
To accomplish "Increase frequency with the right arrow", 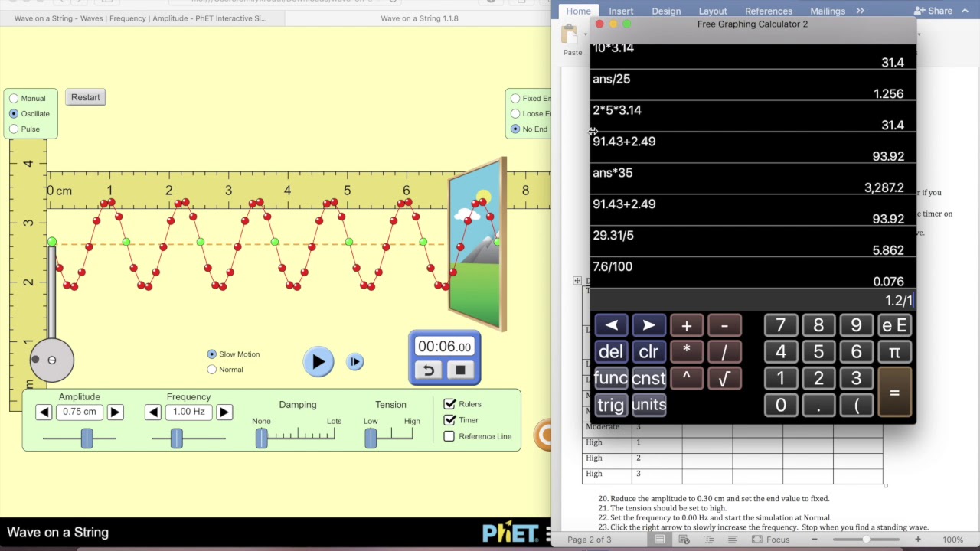I will (x=224, y=412).
